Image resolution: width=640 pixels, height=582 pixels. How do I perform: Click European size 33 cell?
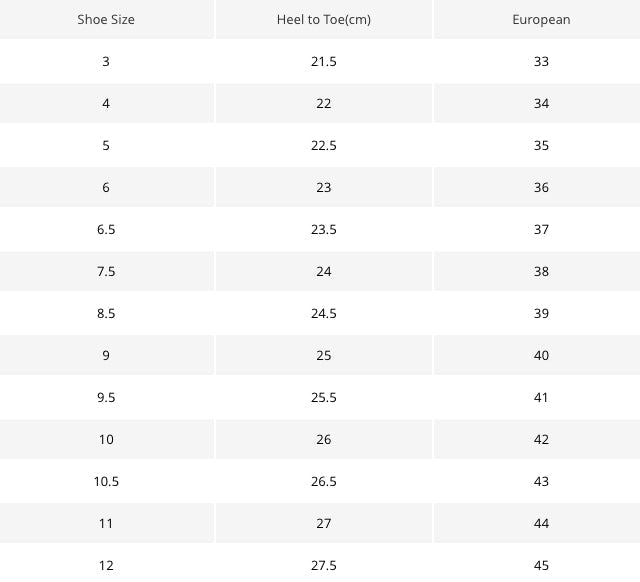(541, 62)
